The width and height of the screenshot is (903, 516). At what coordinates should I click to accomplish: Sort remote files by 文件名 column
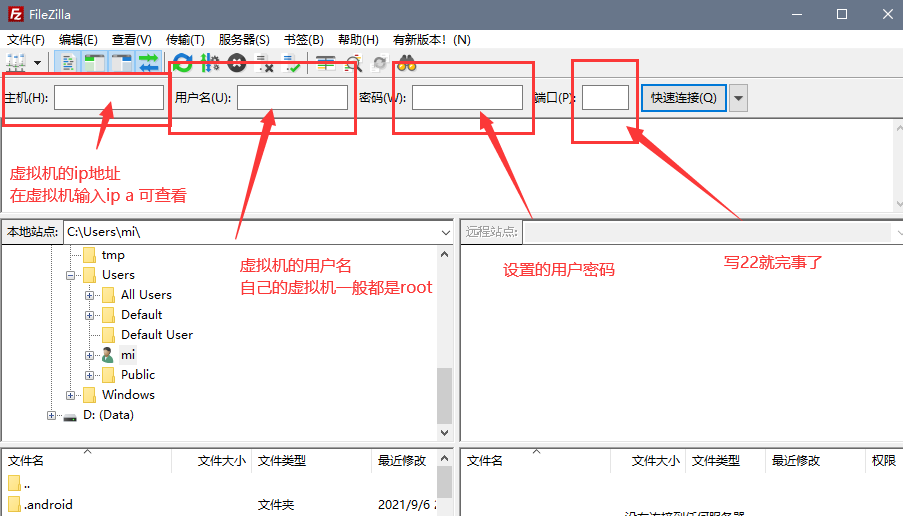[536, 461]
